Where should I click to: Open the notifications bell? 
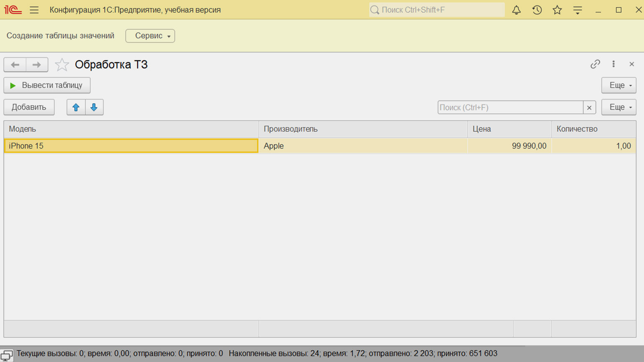click(516, 10)
